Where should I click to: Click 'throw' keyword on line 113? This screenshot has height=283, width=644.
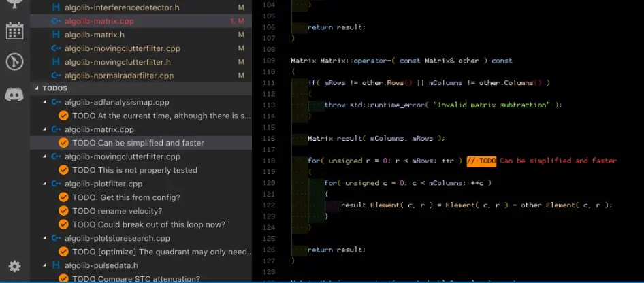335,105
